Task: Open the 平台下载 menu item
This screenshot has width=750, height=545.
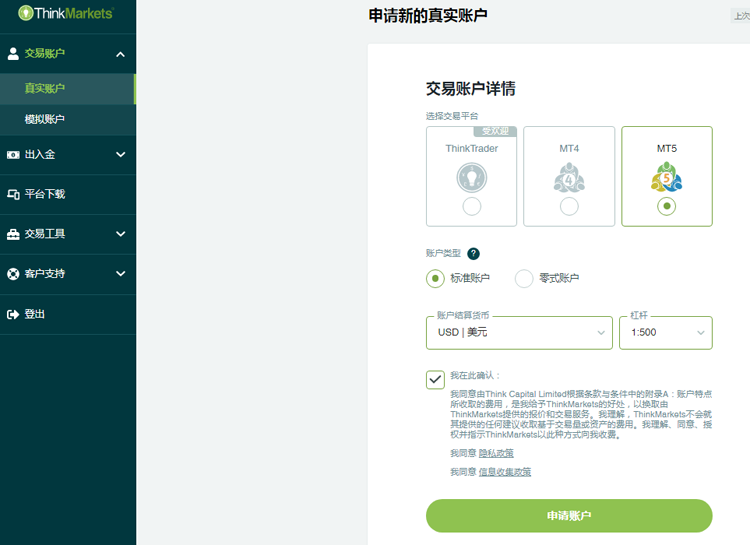Action: coord(67,194)
